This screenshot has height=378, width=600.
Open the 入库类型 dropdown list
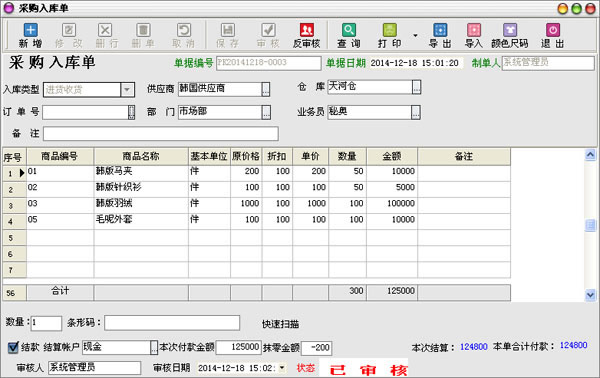[127, 90]
